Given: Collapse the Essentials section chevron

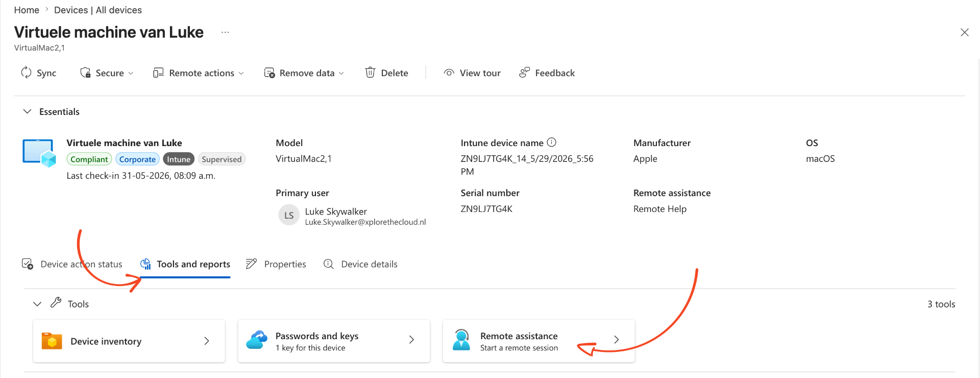Looking at the screenshot, I should [x=28, y=111].
